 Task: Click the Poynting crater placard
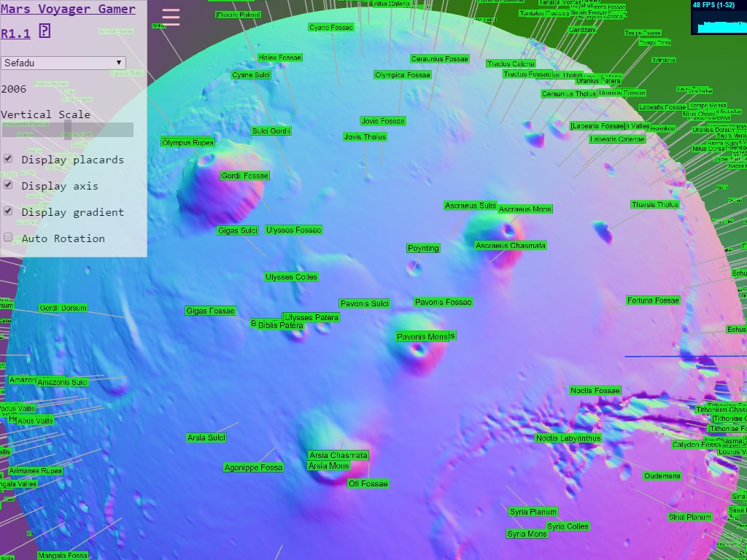(423, 249)
